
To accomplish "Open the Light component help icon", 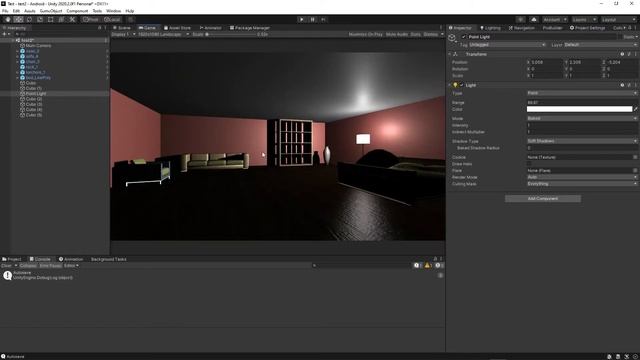I will (622, 85).
